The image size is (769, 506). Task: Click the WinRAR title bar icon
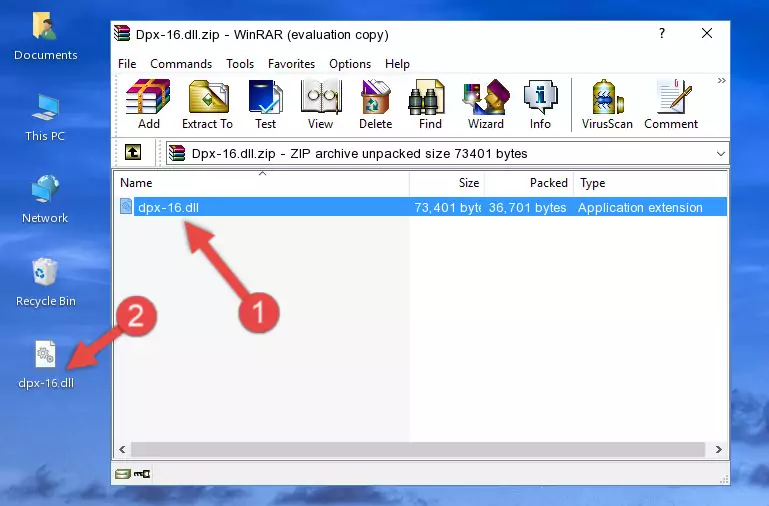122,34
